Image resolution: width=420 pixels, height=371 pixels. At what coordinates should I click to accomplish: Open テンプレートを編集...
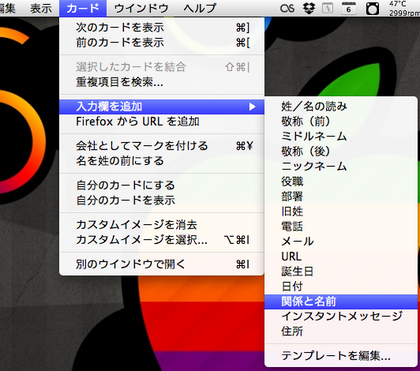[341, 356]
